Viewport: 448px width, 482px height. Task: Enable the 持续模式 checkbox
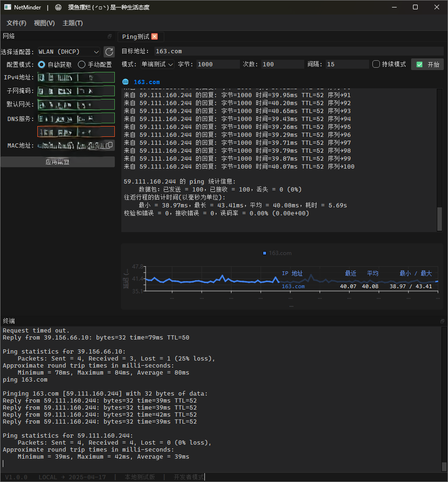(376, 64)
